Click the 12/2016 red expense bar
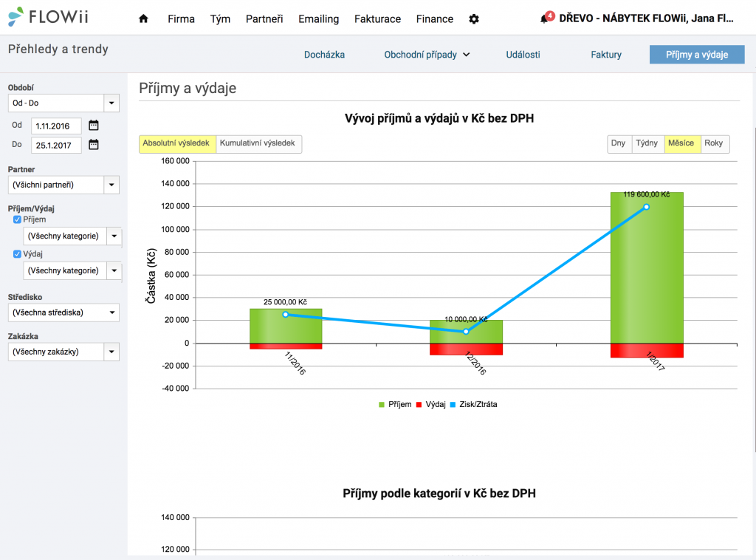Screen dimensions: 756x560 [467, 349]
